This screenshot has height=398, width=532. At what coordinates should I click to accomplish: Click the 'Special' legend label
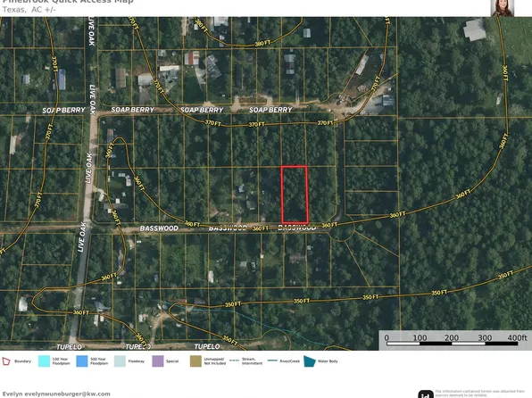(172, 361)
